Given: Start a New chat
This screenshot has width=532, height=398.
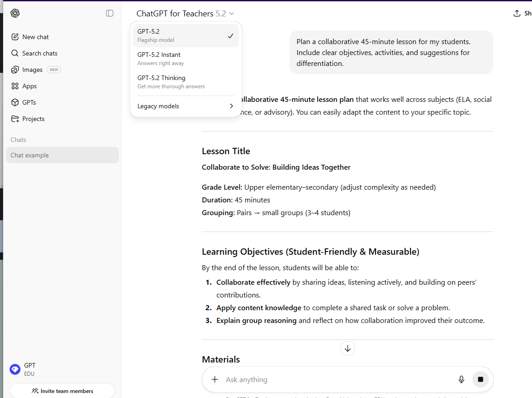Looking at the screenshot, I should pyautogui.click(x=35, y=37).
